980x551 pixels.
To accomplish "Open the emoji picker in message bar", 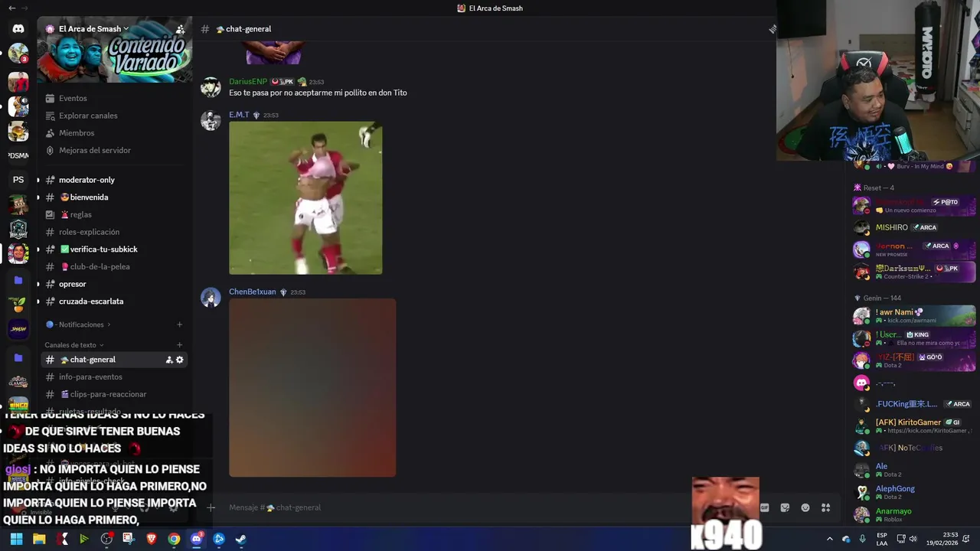I will pyautogui.click(x=805, y=507).
